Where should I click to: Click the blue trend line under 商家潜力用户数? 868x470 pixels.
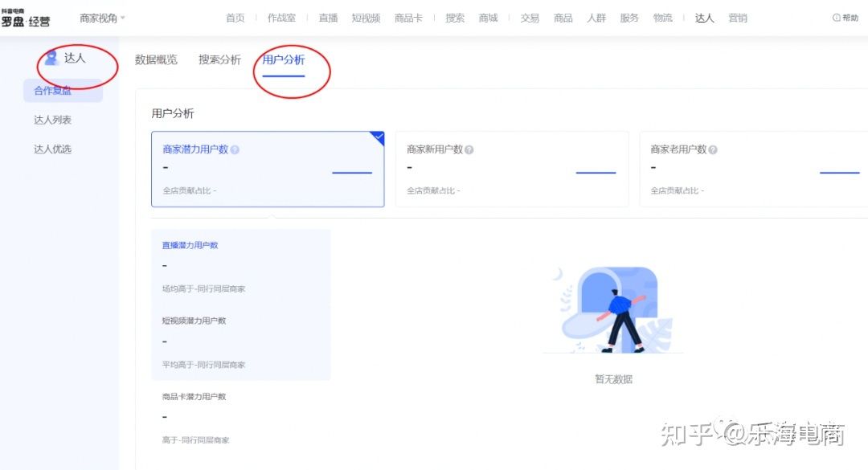[x=351, y=174]
